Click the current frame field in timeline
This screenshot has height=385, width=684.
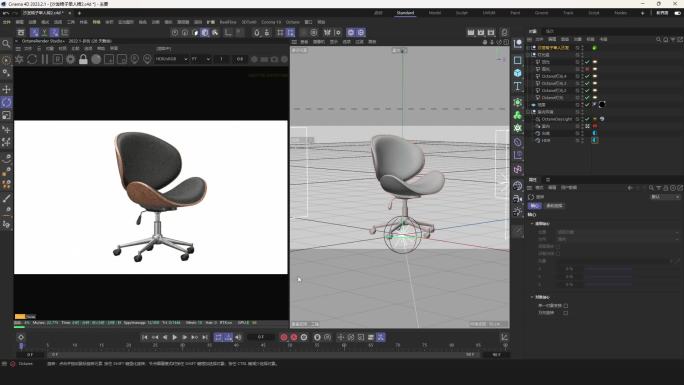pos(260,337)
